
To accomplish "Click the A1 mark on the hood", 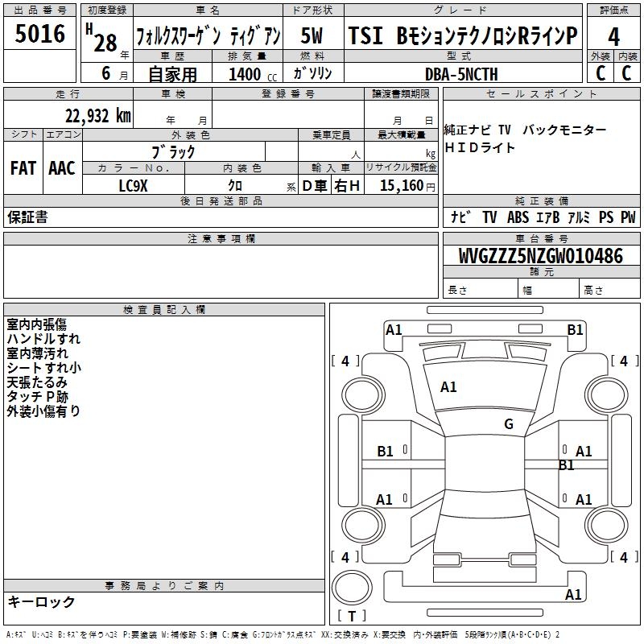I will tap(448, 387).
